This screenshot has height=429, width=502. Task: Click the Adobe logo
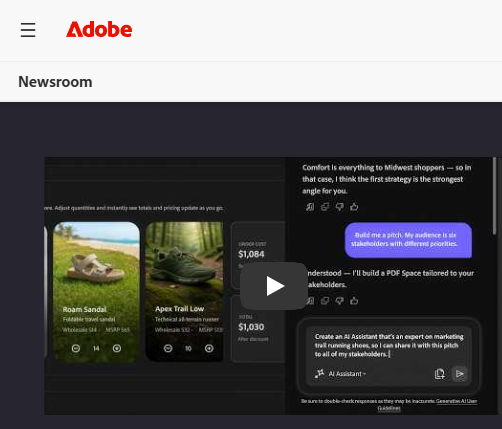[x=99, y=29]
